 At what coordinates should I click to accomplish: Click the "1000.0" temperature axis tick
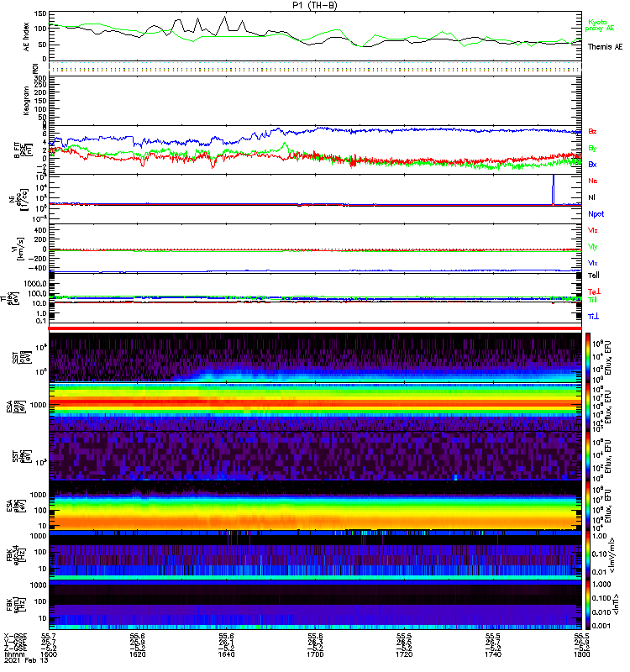point(35,284)
